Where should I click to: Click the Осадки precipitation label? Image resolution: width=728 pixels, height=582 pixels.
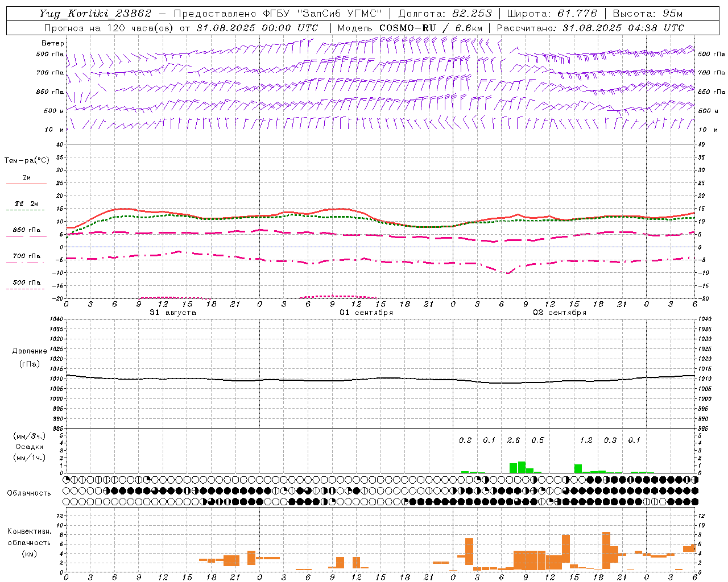click(29, 447)
